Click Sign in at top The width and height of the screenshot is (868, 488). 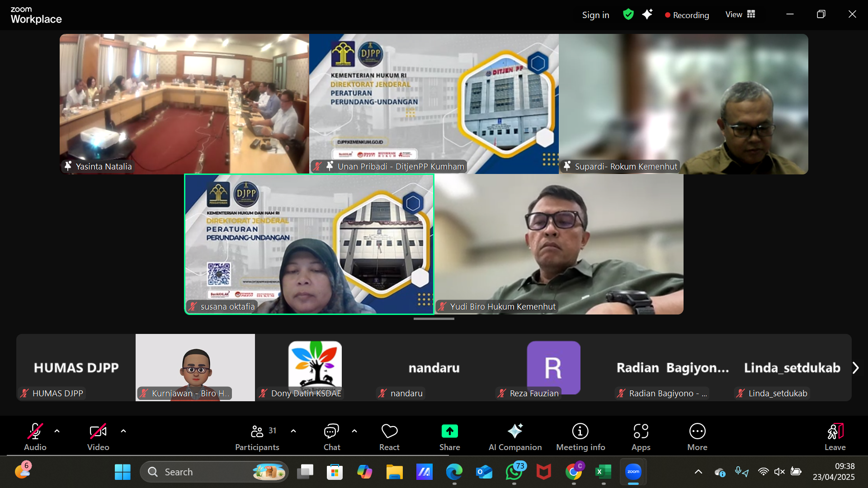(595, 15)
